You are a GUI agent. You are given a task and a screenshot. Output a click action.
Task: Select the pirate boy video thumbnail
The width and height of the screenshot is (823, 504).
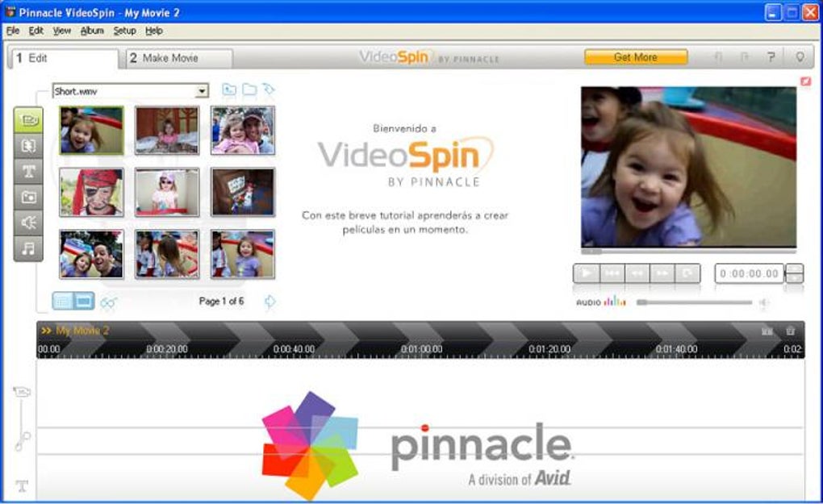(91, 193)
